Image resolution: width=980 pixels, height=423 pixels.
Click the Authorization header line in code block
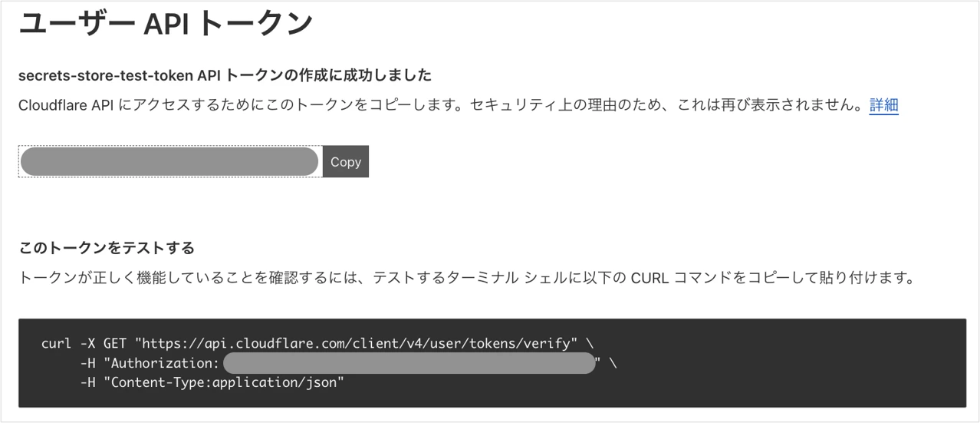tap(348, 363)
